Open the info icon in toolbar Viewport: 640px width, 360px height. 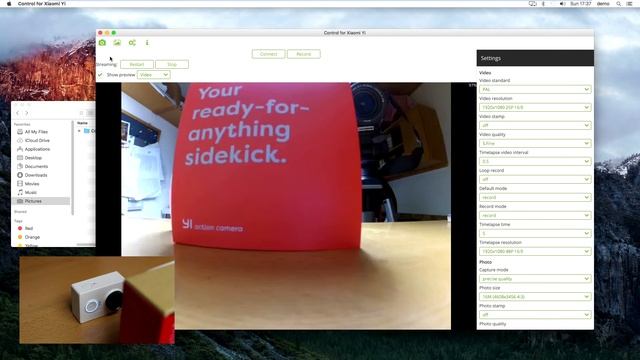147,42
